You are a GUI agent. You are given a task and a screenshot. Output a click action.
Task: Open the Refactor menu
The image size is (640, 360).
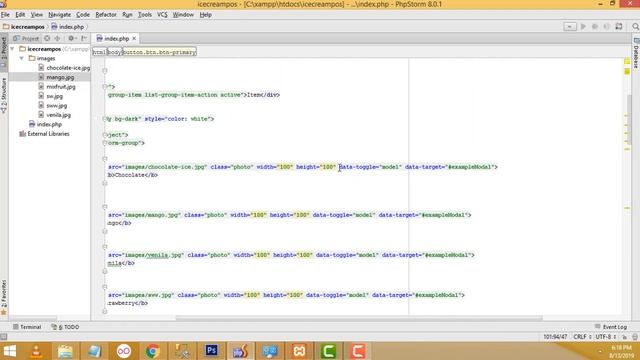[x=106, y=15]
